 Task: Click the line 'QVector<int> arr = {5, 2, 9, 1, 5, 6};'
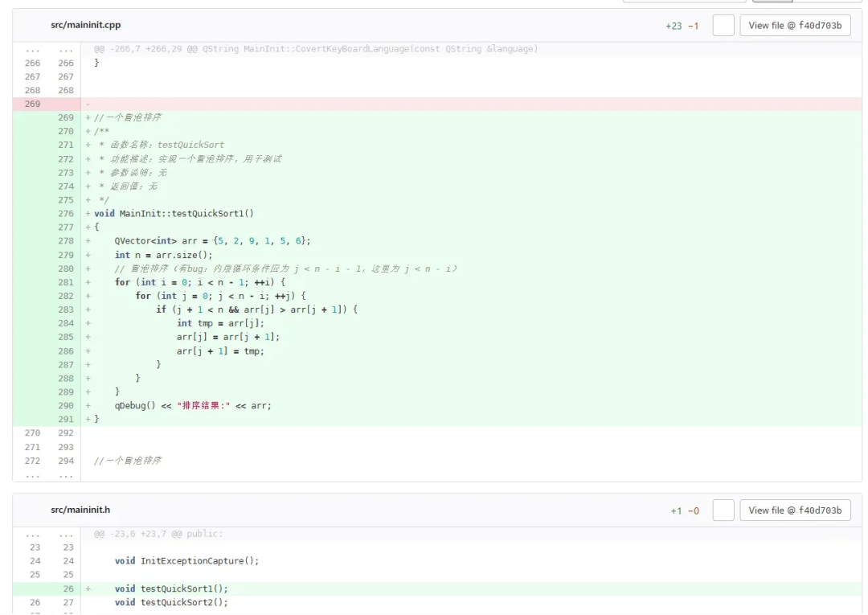pos(212,241)
